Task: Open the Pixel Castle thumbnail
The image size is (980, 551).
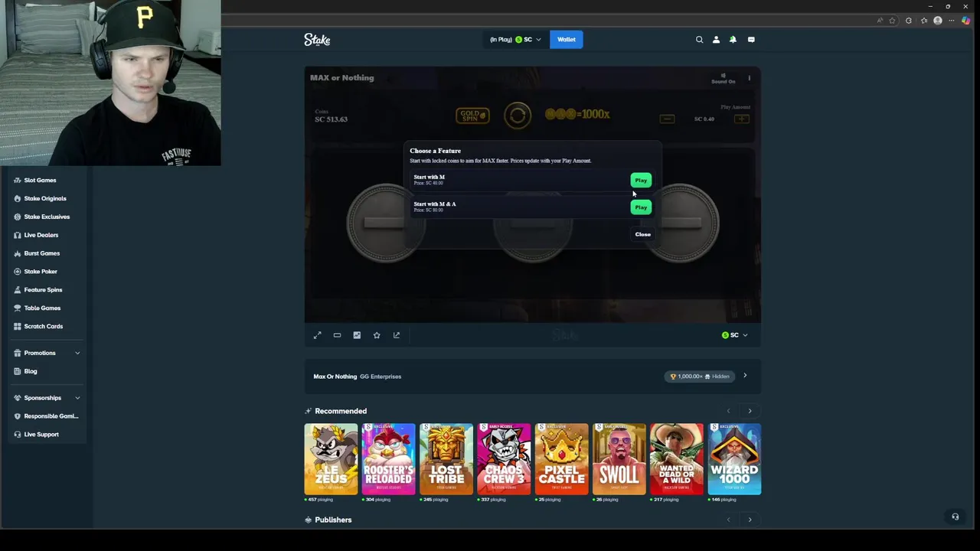Action: point(561,459)
